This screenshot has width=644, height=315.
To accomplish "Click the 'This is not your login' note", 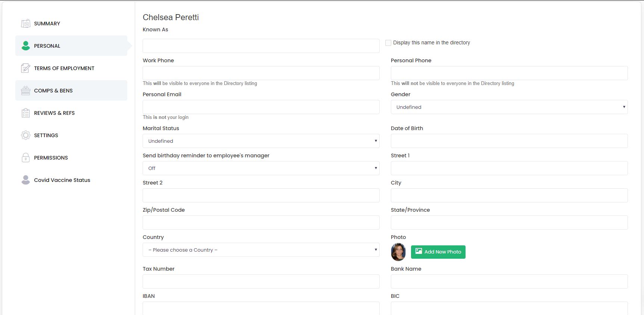I will (x=165, y=117).
